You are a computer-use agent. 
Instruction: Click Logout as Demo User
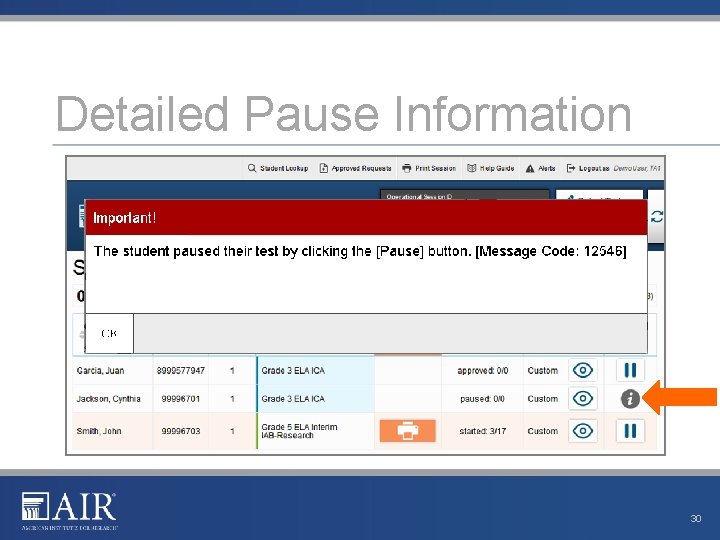[x=613, y=168]
